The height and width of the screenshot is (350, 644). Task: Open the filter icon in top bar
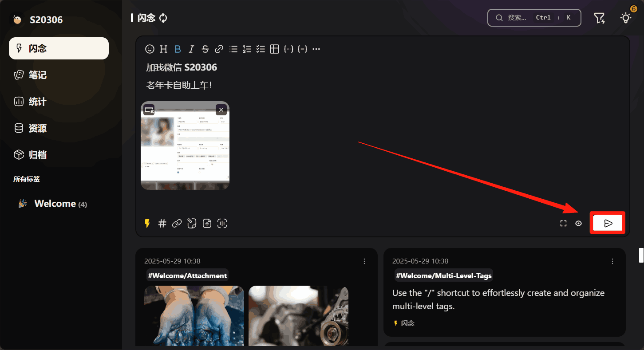click(599, 18)
